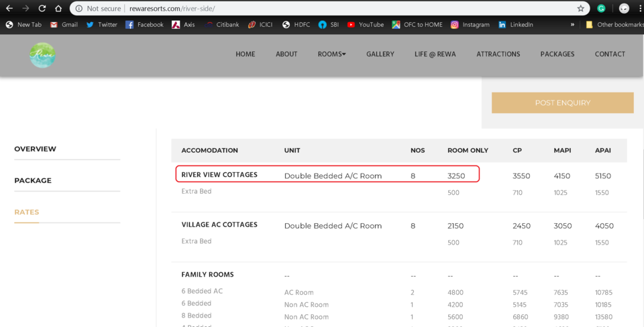Image resolution: width=644 pixels, height=327 pixels.
Task: Click 6 Bedded AC room-only rate 4800
Action: pos(455,293)
